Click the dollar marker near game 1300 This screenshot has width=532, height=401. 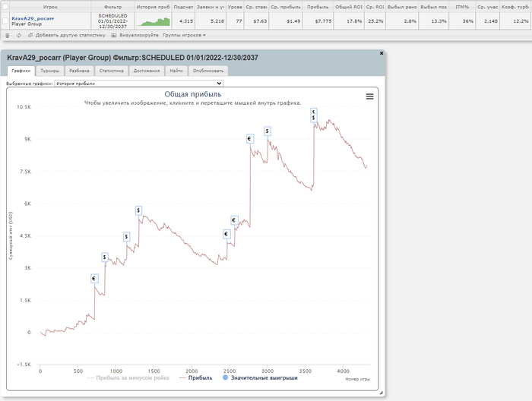138,210
